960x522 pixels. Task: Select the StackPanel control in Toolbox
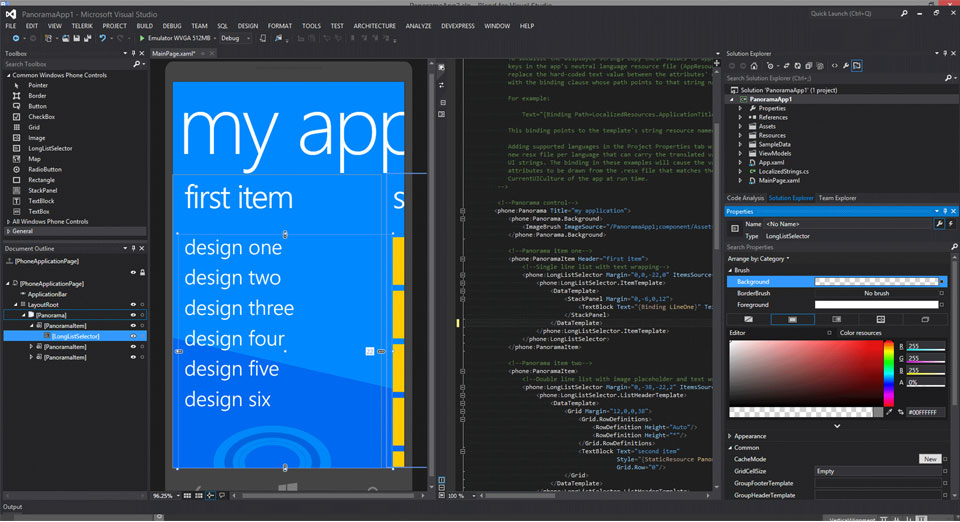click(x=42, y=190)
